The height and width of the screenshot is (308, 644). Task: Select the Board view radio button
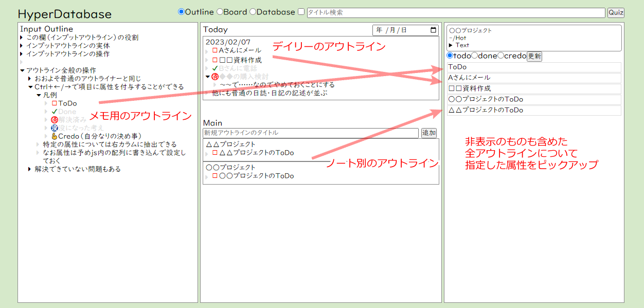[220, 12]
